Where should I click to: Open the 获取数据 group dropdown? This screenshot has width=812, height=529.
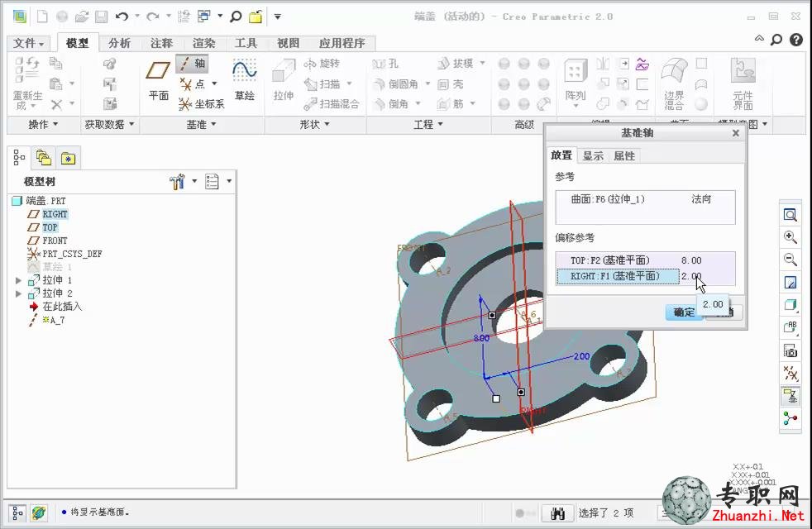109,124
